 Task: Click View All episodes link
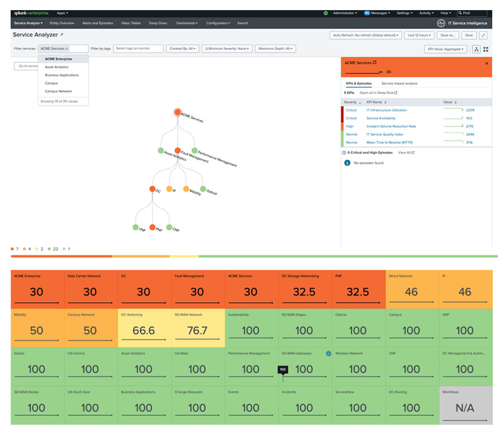click(x=406, y=152)
